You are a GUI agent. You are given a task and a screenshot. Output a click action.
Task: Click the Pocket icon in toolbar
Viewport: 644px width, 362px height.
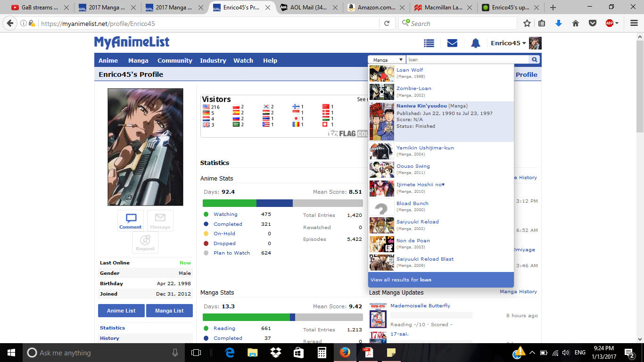click(592, 23)
